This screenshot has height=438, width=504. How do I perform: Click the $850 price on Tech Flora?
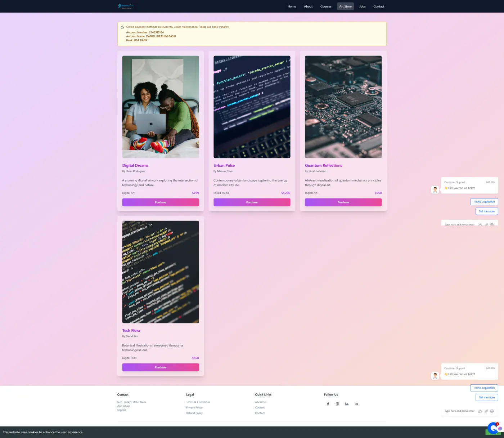195,358
